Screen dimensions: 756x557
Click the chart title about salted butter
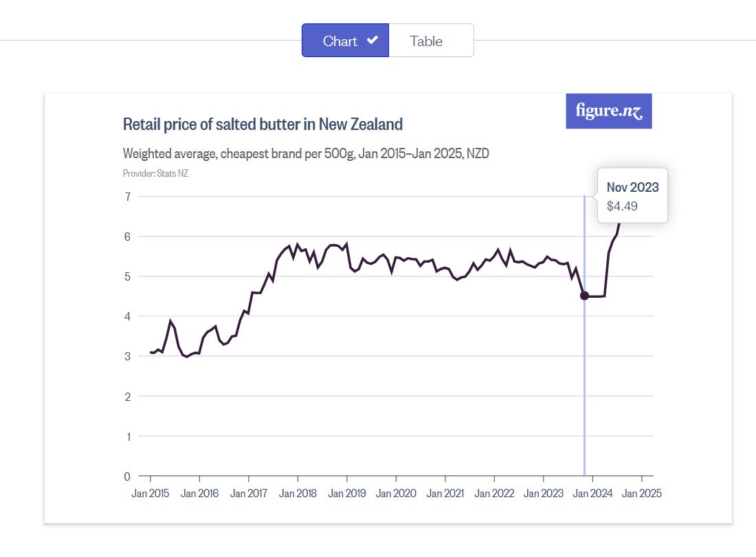coord(263,124)
